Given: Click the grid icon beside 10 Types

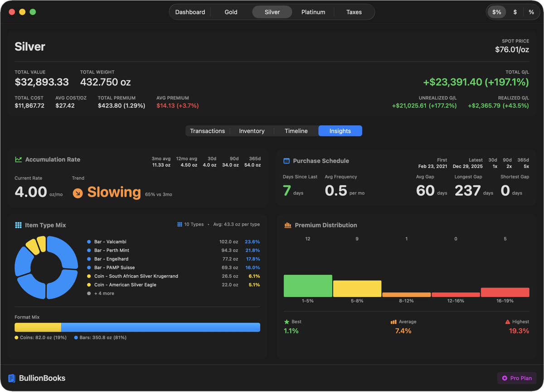Looking at the screenshot, I should pos(180,224).
